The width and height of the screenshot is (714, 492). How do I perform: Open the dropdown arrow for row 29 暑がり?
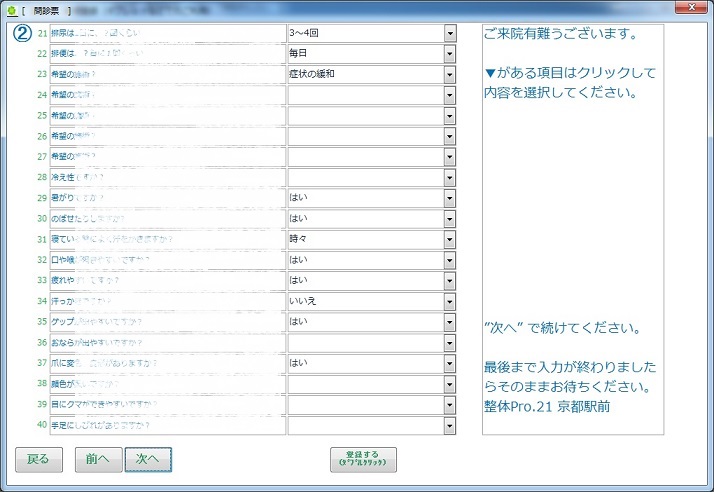tap(450, 199)
